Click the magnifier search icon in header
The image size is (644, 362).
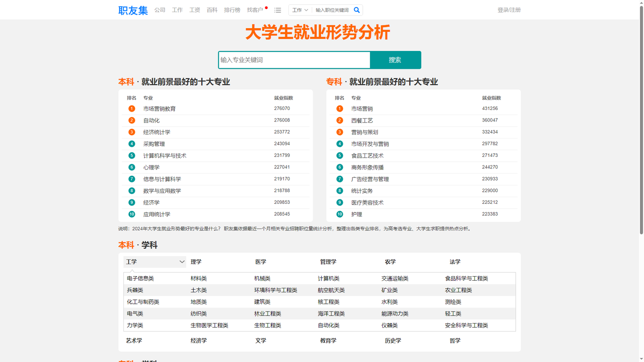(x=357, y=10)
